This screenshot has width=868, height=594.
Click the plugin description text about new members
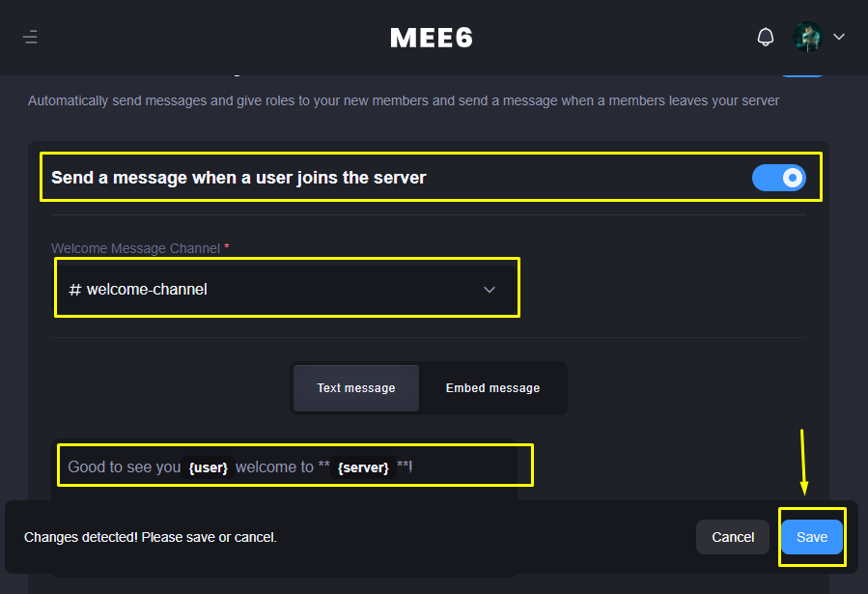coord(404,100)
